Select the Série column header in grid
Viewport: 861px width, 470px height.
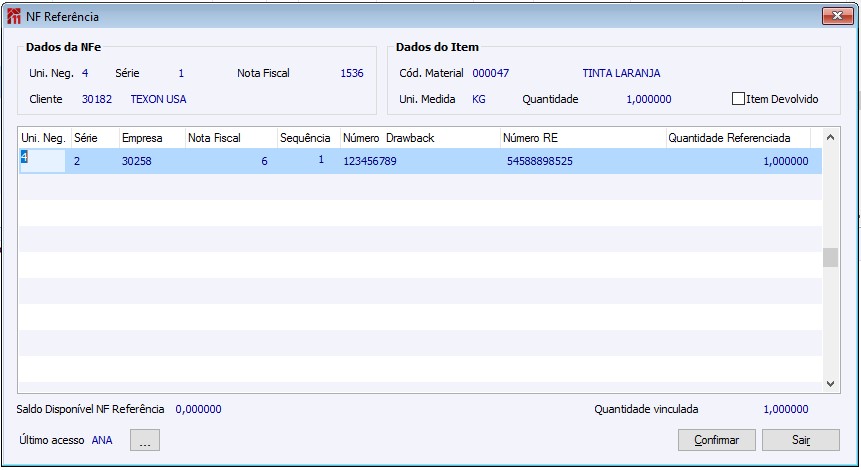[95, 138]
